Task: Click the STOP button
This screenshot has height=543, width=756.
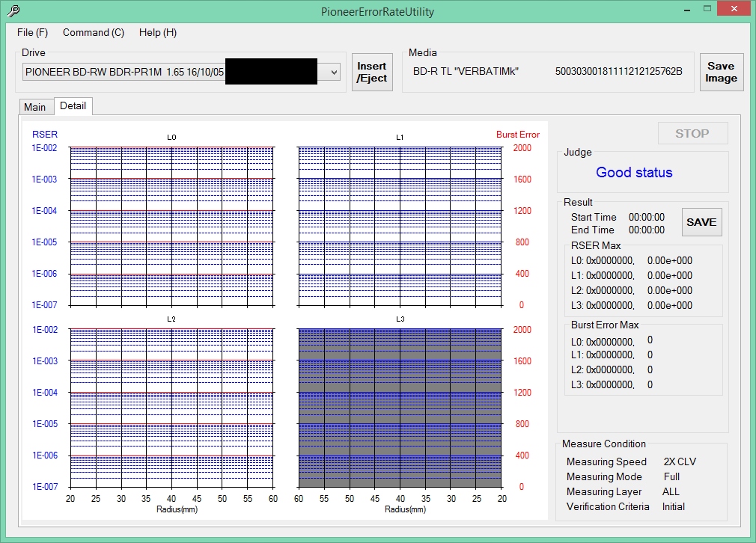Action: [692, 133]
